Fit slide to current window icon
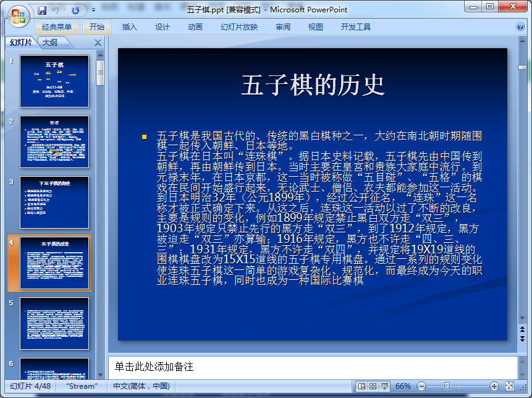This screenshot has width=532, height=398. pyautogui.click(x=509, y=386)
